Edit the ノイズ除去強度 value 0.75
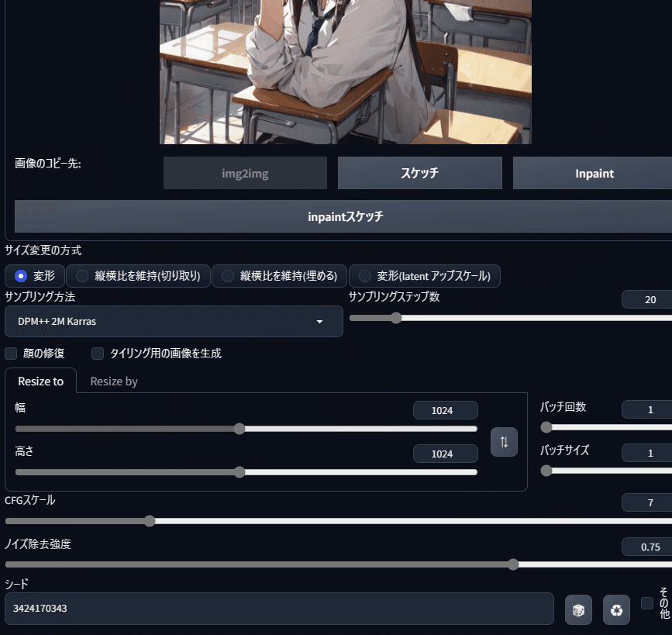 point(647,547)
